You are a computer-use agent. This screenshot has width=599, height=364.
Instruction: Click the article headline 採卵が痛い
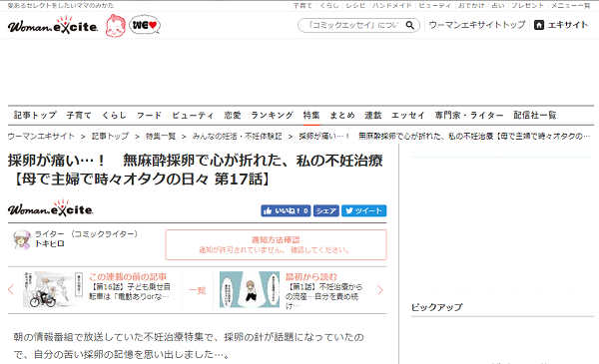tap(196, 170)
